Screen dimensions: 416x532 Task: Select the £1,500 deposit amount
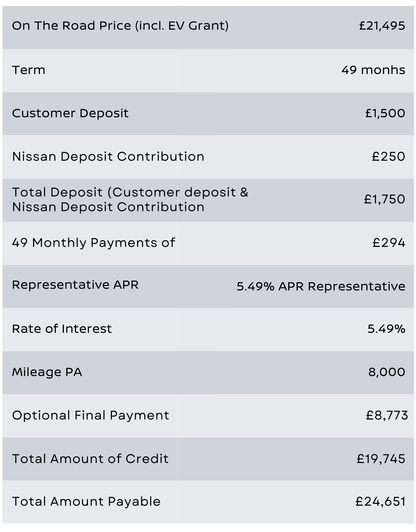point(385,113)
